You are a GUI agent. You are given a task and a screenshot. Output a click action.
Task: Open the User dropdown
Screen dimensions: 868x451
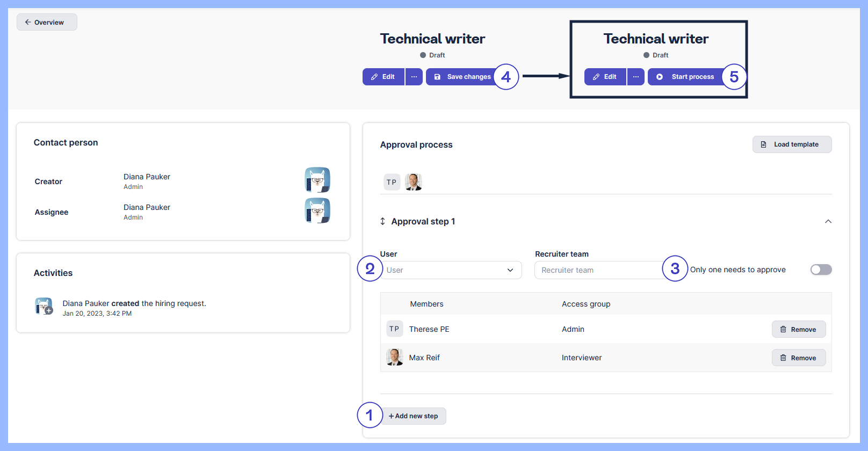451,270
